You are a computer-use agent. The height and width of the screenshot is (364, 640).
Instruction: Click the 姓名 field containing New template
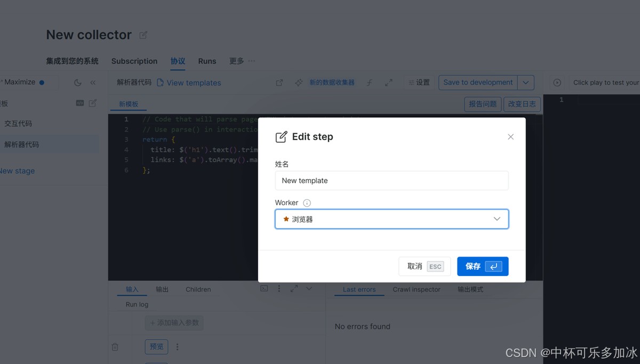(x=391, y=181)
